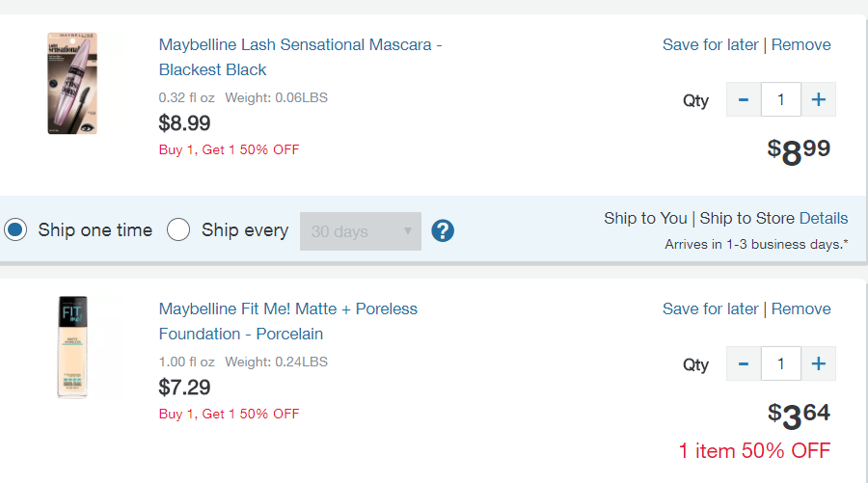Increase foundation quantity with plus icon
Image resolution: width=868 pixels, height=483 pixels.
[819, 363]
